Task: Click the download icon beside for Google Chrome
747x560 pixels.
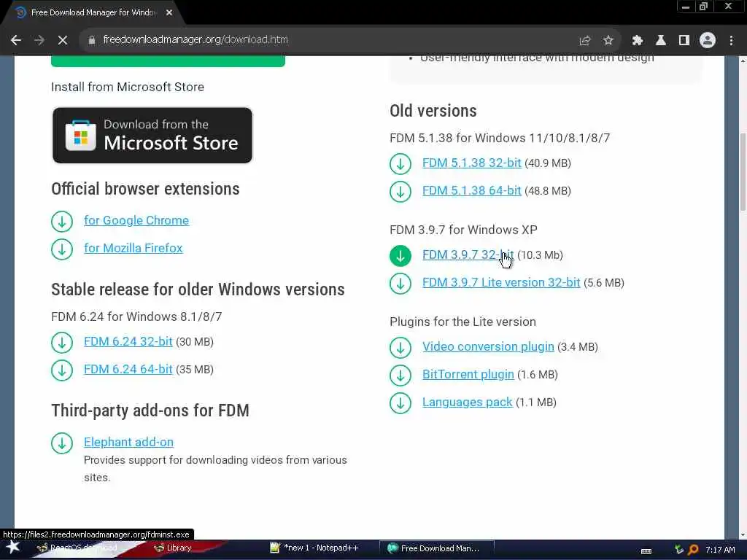Action: [62, 222]
